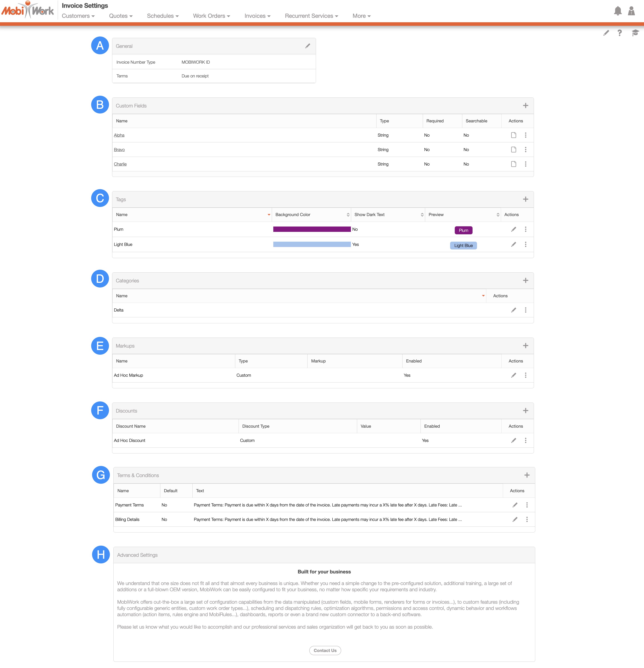The width and height of the screenshot is (644, 668).
Task: Click the notifications bell icon
Action: tap(618, 11)
